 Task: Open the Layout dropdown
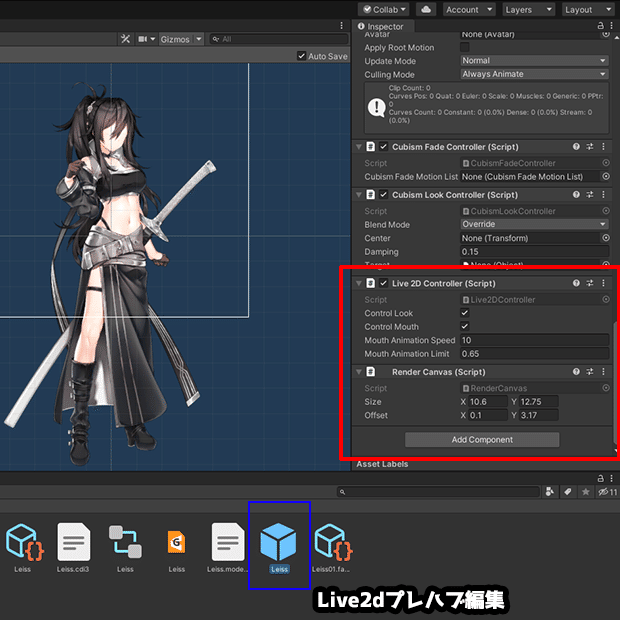tap(588, 9)
